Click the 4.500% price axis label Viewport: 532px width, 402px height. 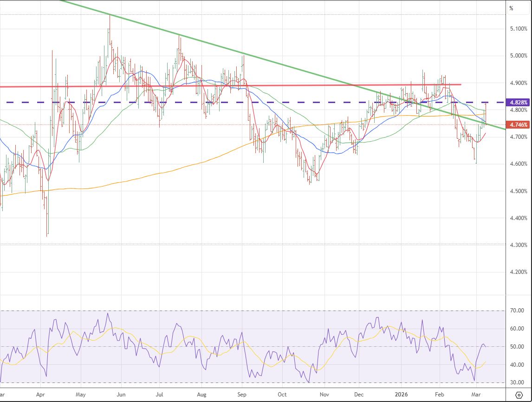tap(519, 191)
